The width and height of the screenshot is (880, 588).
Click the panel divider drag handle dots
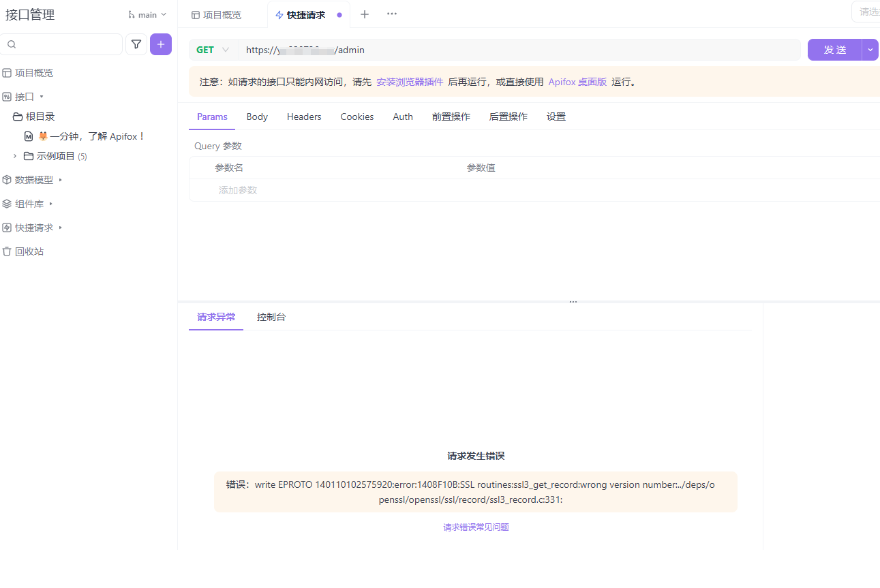(573, 302)
